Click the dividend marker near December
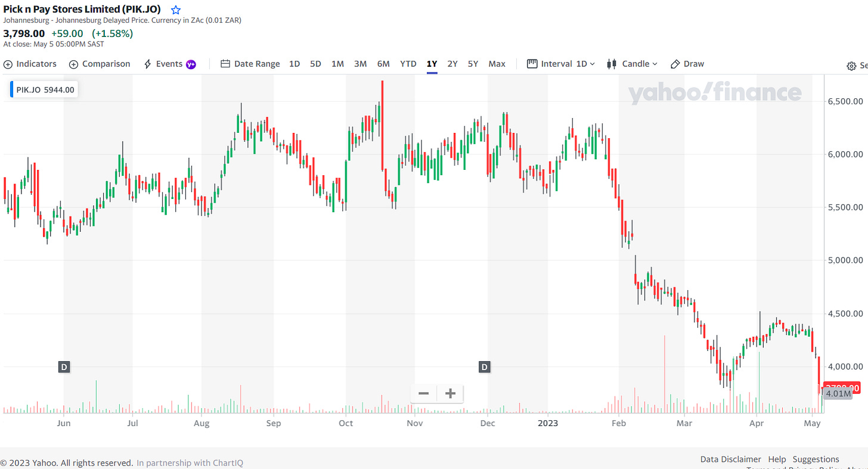This screenshot has height=469, width=868. (x=485, y=367)
